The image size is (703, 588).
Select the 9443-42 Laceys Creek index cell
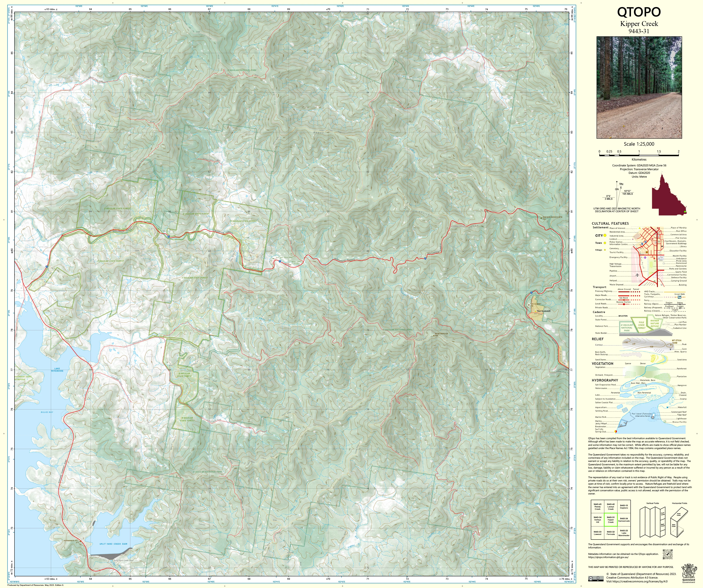(x=611, y=507)
